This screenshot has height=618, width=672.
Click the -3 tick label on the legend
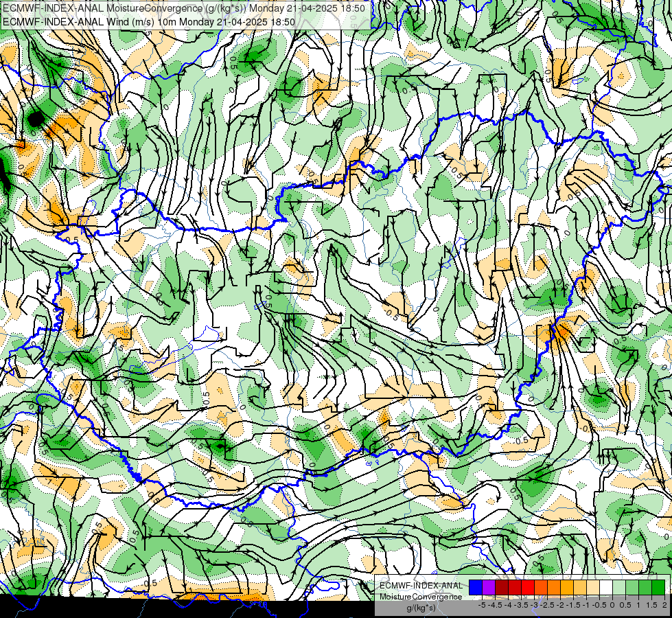(535, 605)
